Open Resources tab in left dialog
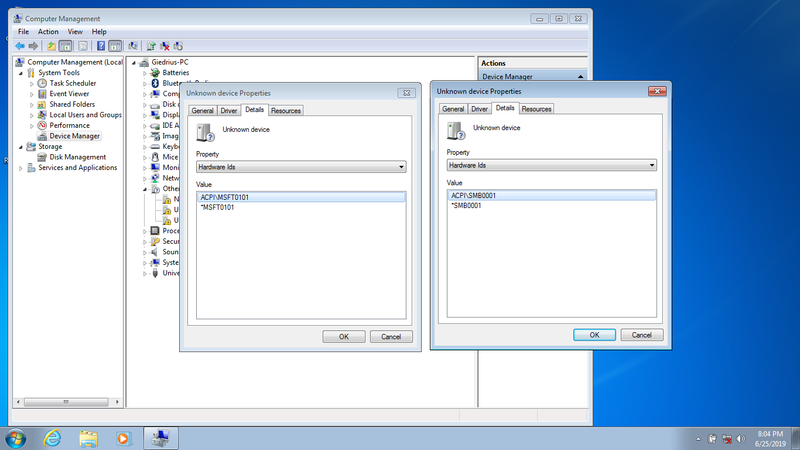The height and width of the screenshot is (450, 800). pos(286,111)
